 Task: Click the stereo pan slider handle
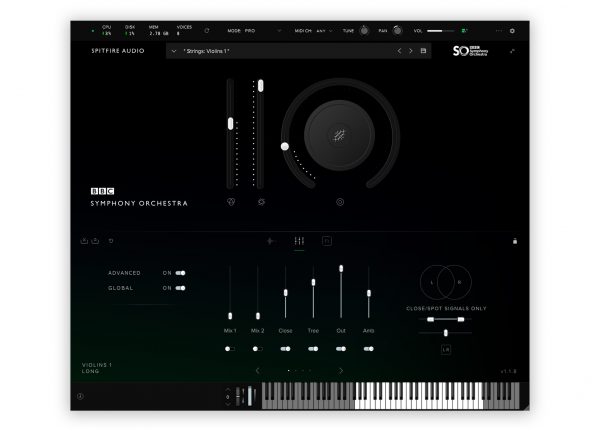point(446,333)
